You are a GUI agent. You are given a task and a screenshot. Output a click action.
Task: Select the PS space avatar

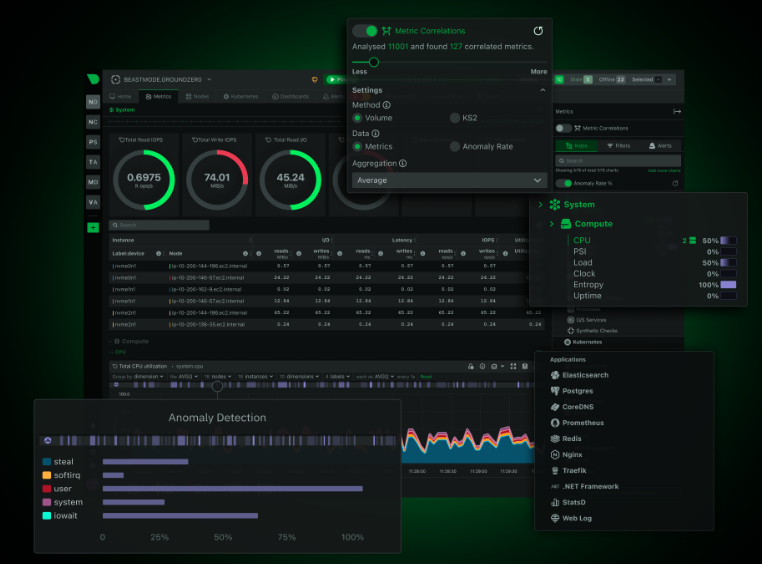(x=93, y=142)
